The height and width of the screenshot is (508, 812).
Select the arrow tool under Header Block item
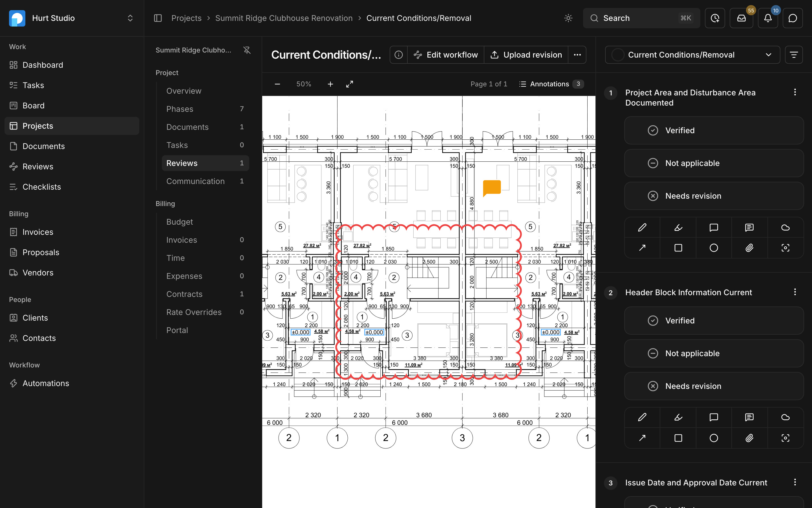pyautogui.click(x=642, y=438)
